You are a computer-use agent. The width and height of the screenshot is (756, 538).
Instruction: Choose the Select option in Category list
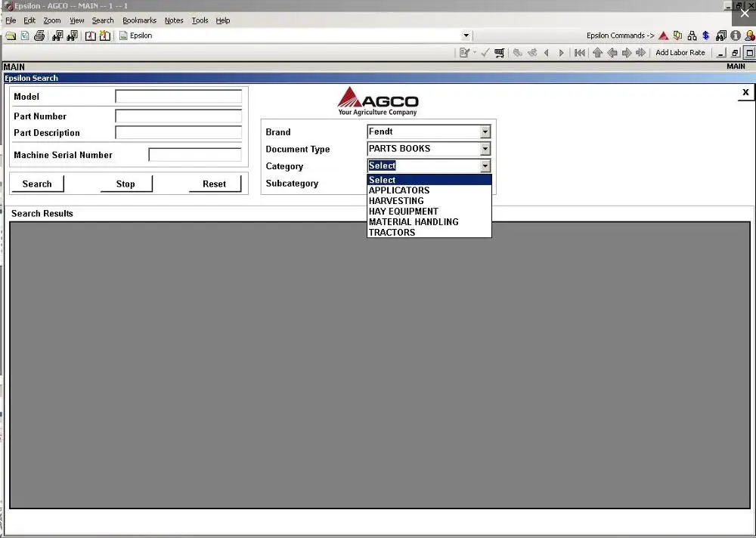click(x=429, y=180)
